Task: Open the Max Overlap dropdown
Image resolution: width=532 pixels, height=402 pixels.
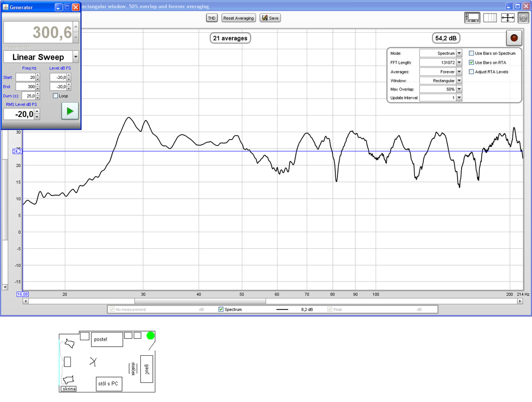Action: [459, 89]
